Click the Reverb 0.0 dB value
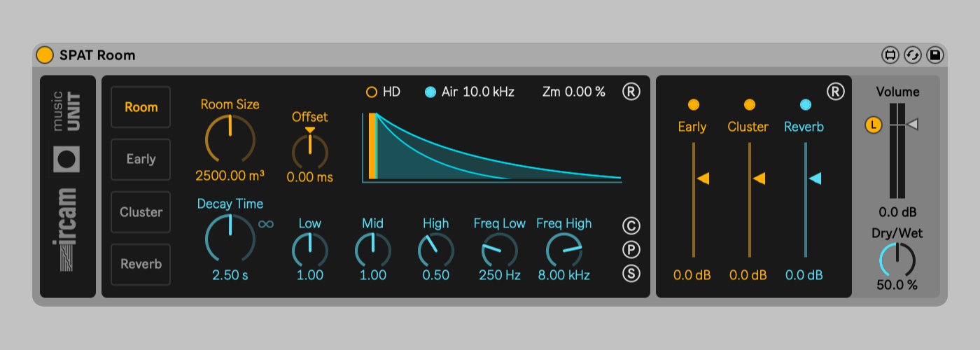Viewport: 980px width, 350px height. tap(804, 275)
